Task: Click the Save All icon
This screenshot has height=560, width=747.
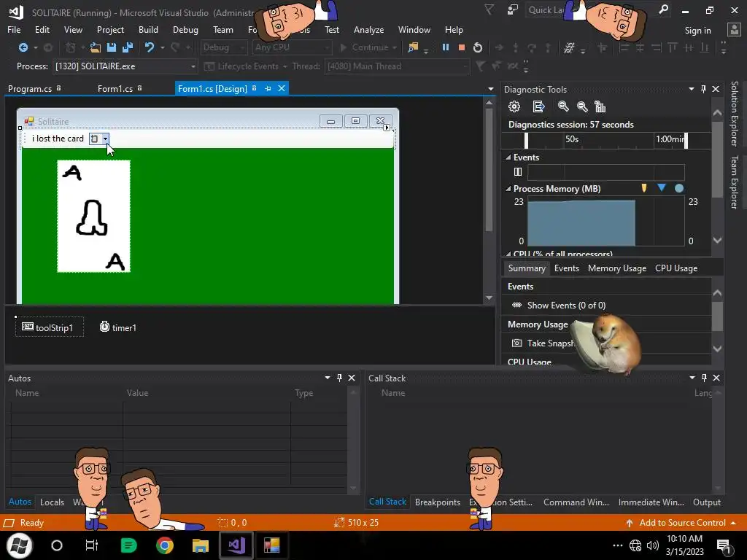Action: tap(128, 47)
